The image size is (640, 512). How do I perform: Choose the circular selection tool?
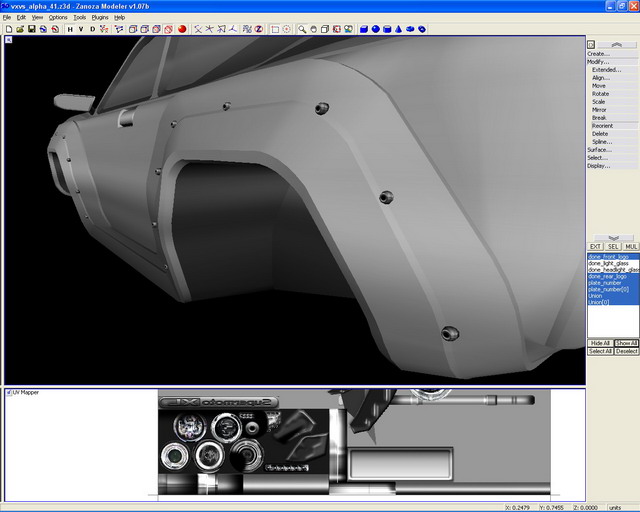click(x=287, y=29)
